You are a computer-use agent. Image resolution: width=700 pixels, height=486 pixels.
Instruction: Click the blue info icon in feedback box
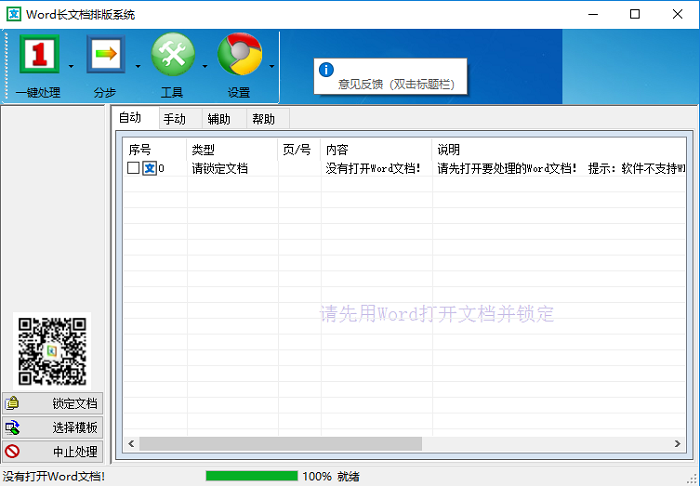pyautogui.click(x=326, y=70)
